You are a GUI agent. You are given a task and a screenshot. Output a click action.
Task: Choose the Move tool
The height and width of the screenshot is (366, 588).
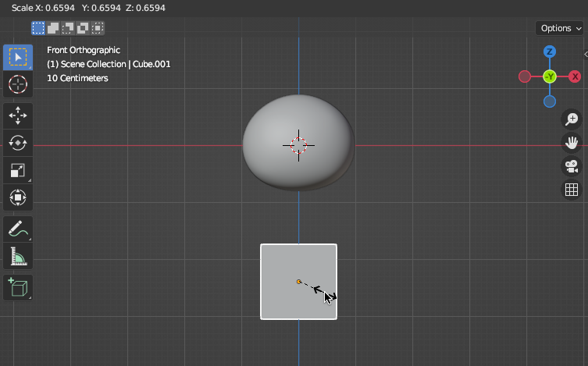tap(18, 115)
